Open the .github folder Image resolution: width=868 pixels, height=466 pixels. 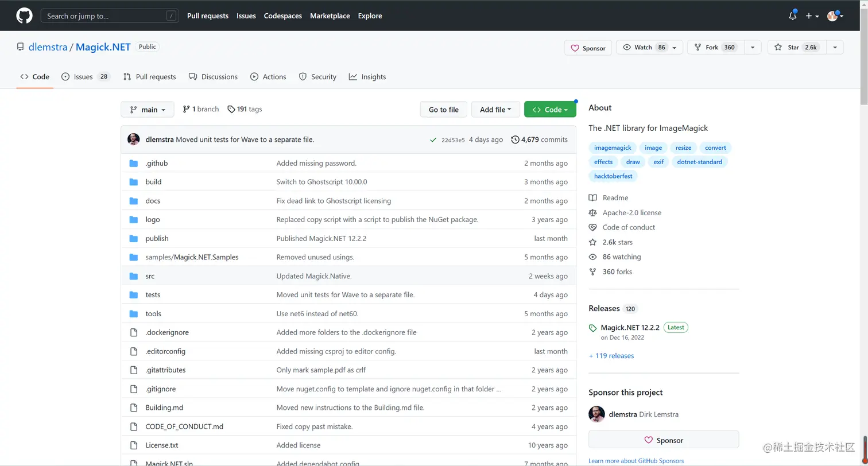pos(157,164)
